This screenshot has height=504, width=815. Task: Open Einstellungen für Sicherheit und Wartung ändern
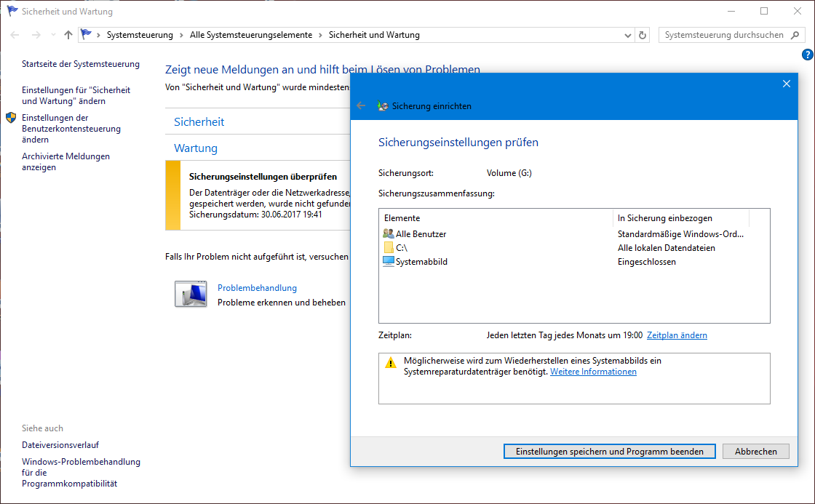[x=76, y=95]
